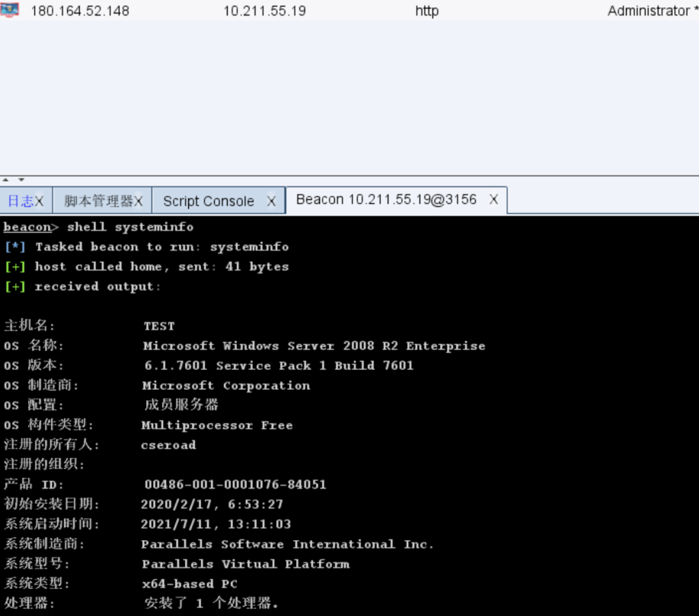Image resolution: width=699 pixels, height=616 pixels.
Task: Close the 日志 tab
Action: coord(39,201)
